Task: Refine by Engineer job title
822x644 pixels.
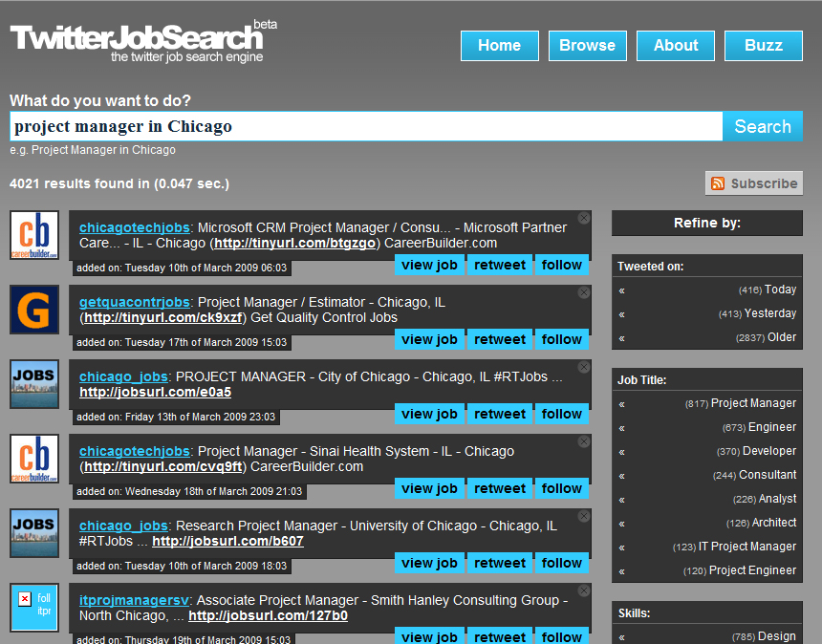Action: pyautogui.click(x=759, y=427)
